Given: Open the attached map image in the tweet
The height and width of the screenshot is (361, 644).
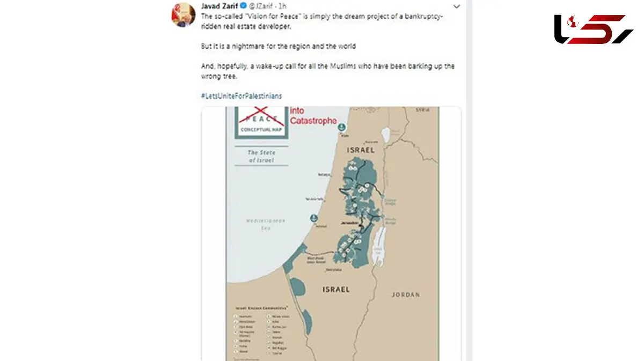Looking at the screenshot, I should [x=332, y=233].
